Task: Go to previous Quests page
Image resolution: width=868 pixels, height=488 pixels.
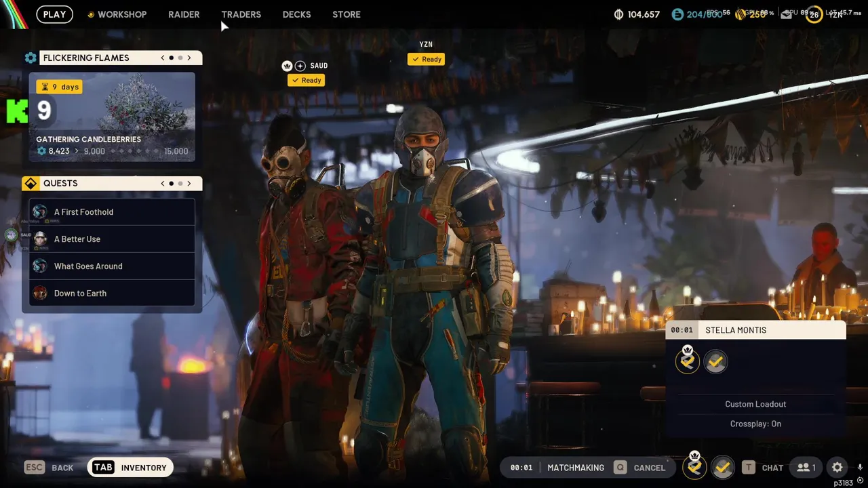Action: point(163,184)
